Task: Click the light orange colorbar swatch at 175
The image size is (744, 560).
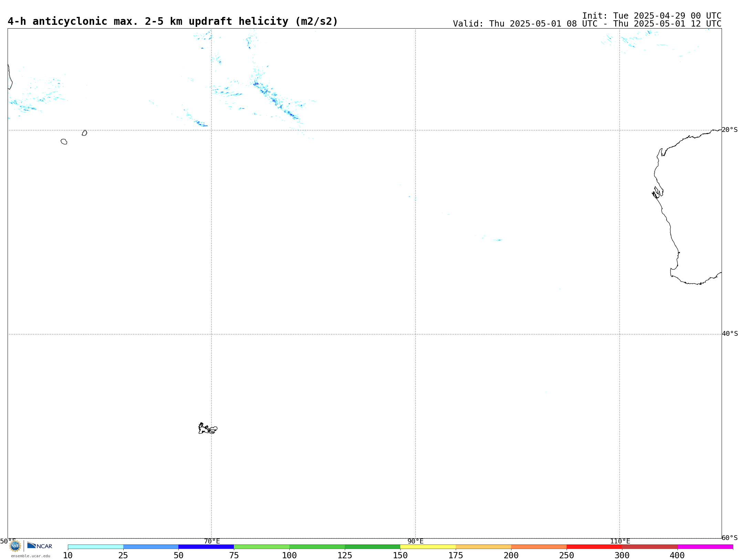Action: (x=484, y=547)
